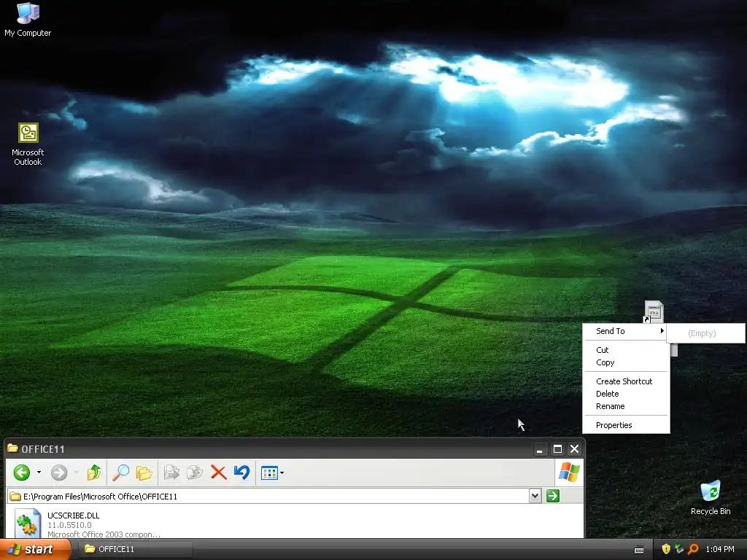The height and width of the screenshot is (560, 747).
Task: Click the Microsoft Office 2003 compon… description
Action: (104, 534)
